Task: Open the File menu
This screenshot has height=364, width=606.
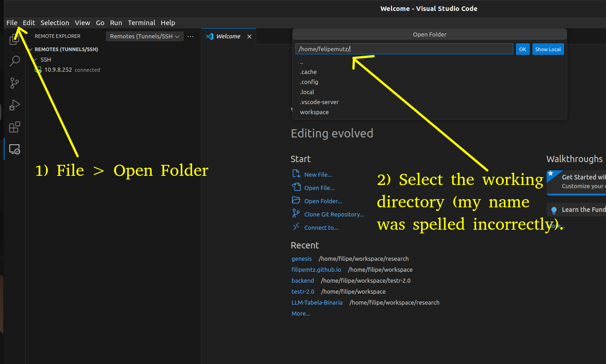Action: coord(12,22)
